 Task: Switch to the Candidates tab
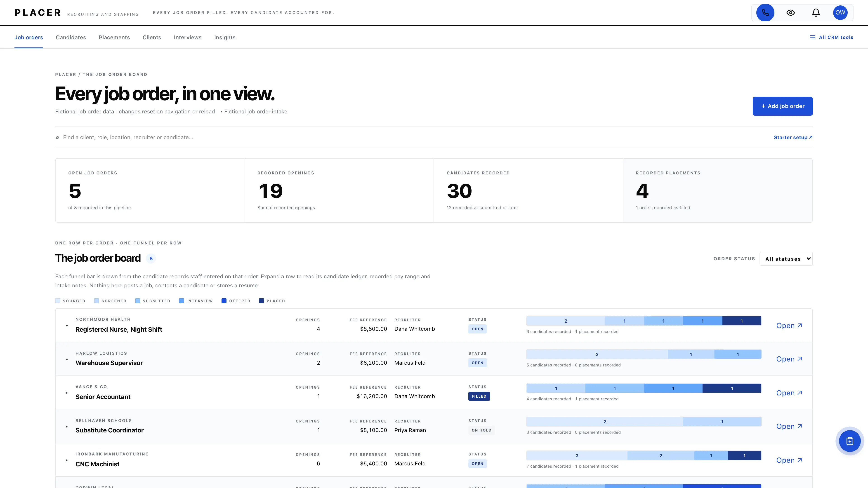click(71, 37)
